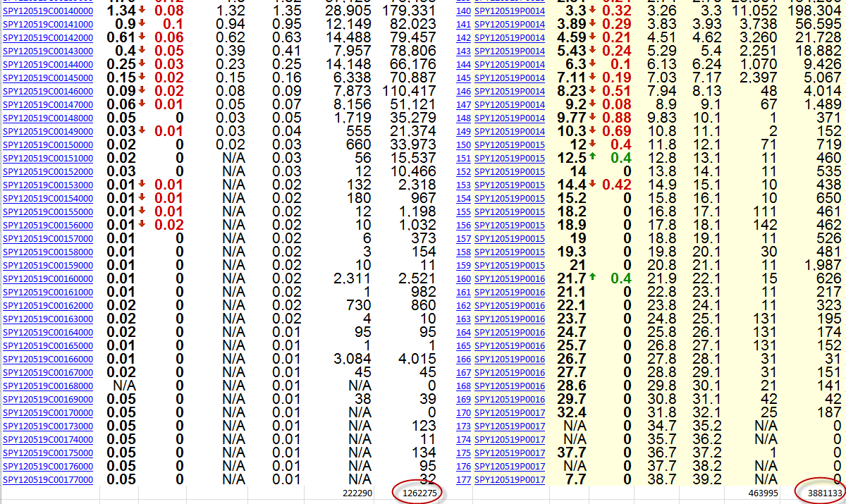Select the put change value 0.51
Image resolution: width=846 pixels, height=504 pixels.
617,92
